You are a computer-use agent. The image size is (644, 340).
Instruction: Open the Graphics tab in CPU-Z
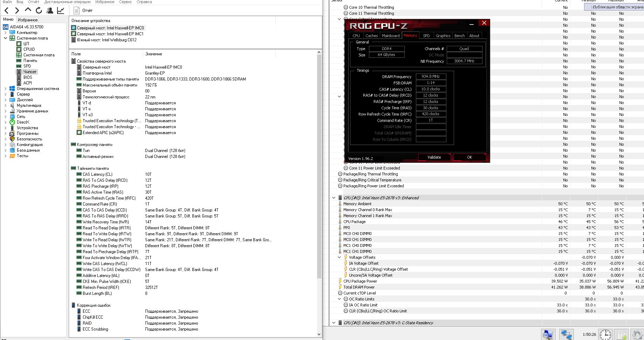[443, 36]
